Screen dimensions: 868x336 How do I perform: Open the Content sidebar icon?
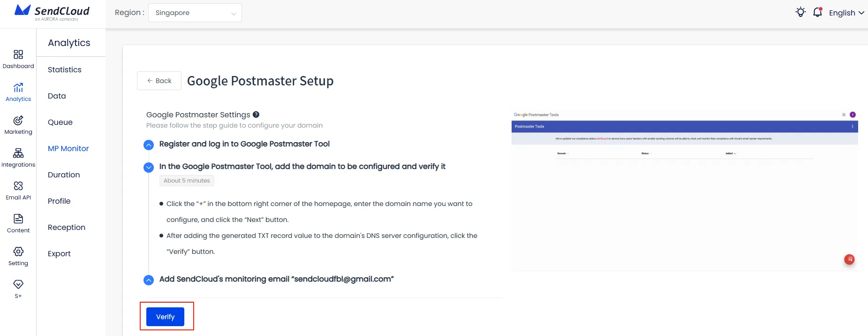(18, 219)
